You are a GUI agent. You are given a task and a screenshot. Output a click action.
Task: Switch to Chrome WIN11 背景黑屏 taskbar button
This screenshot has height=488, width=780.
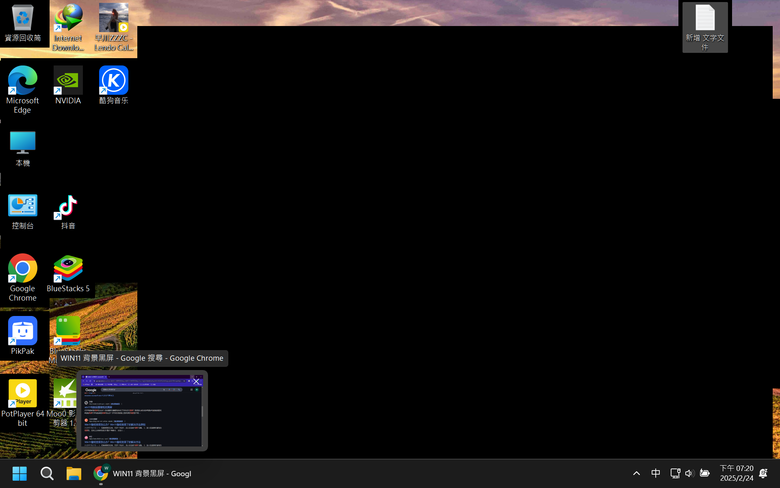coord(143,474)
